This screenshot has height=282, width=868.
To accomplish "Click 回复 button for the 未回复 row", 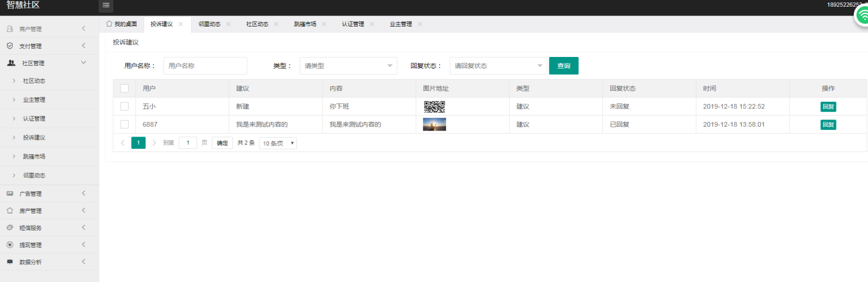I will [828, 107].
